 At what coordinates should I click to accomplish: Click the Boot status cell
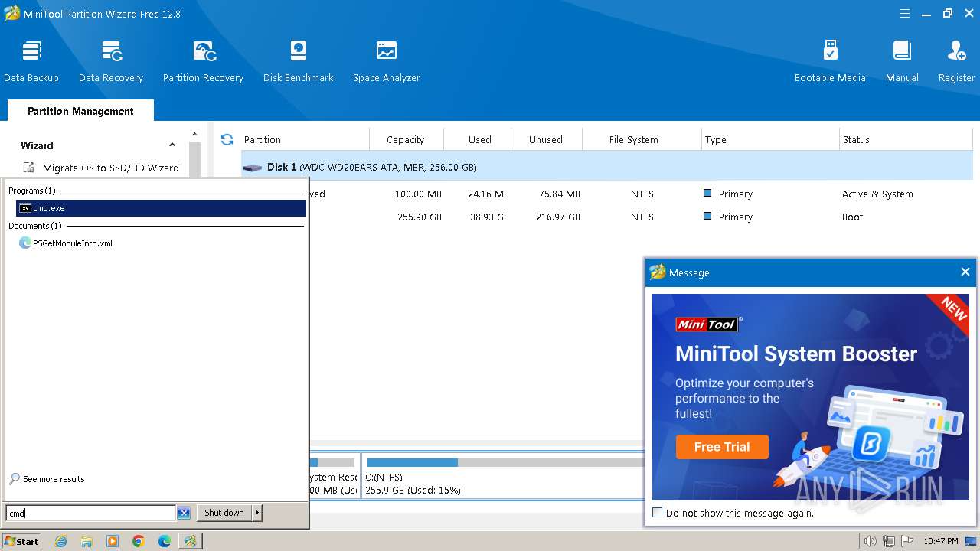pyautogui.click(x=852, y=217)
